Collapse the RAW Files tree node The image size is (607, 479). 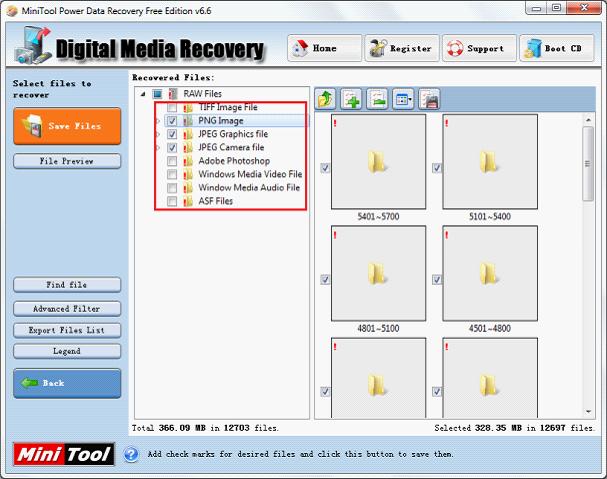point(143,94)
